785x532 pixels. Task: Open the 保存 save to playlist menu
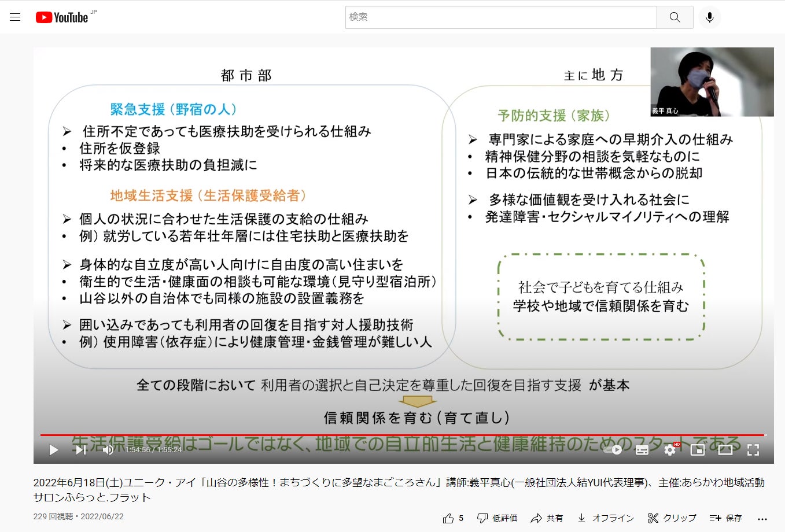[726, 518]
